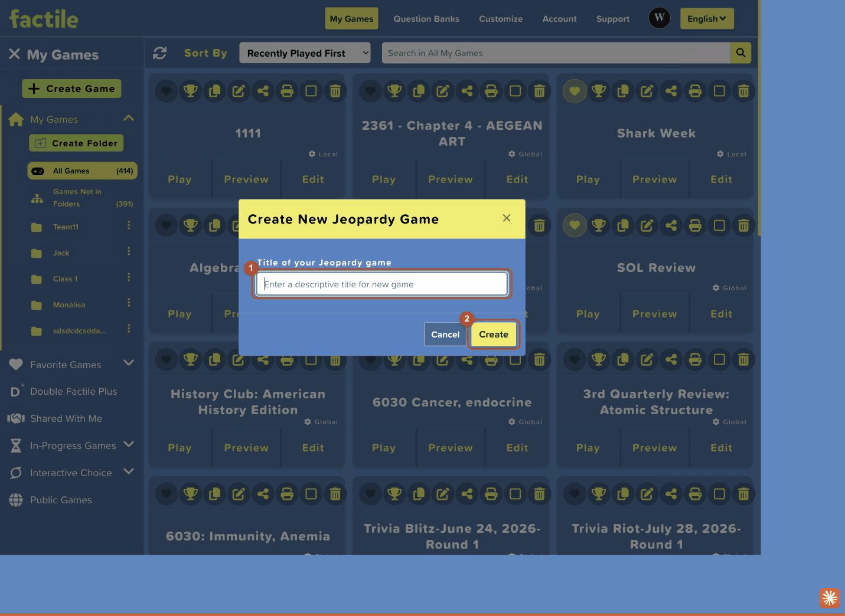Click trophy icon on 2361 Chapter 4 card
This screenshot has height=616, width=845.
[x=395, y=91]
